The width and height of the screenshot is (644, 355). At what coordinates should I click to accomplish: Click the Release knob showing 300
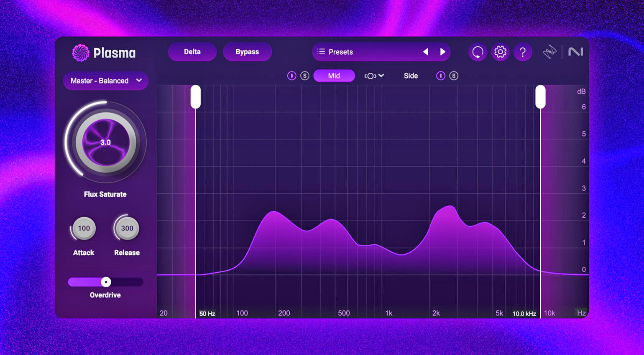click(127, 228)
